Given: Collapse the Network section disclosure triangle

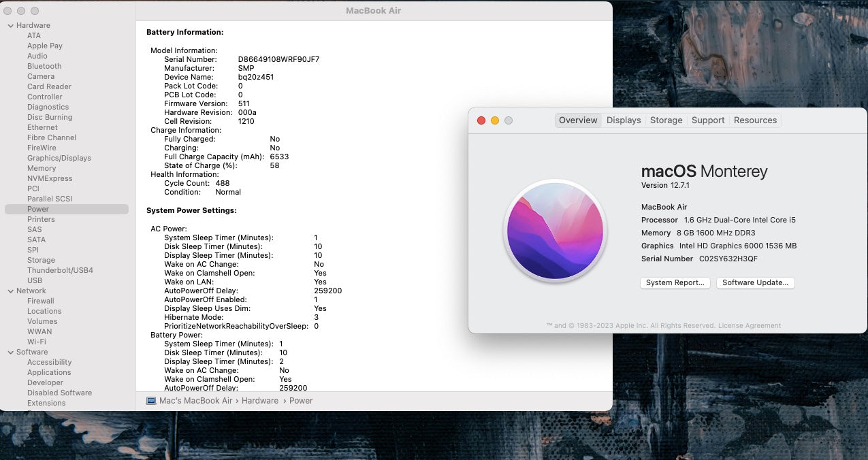Looking at the screenshot, I should tap(10, 291).
